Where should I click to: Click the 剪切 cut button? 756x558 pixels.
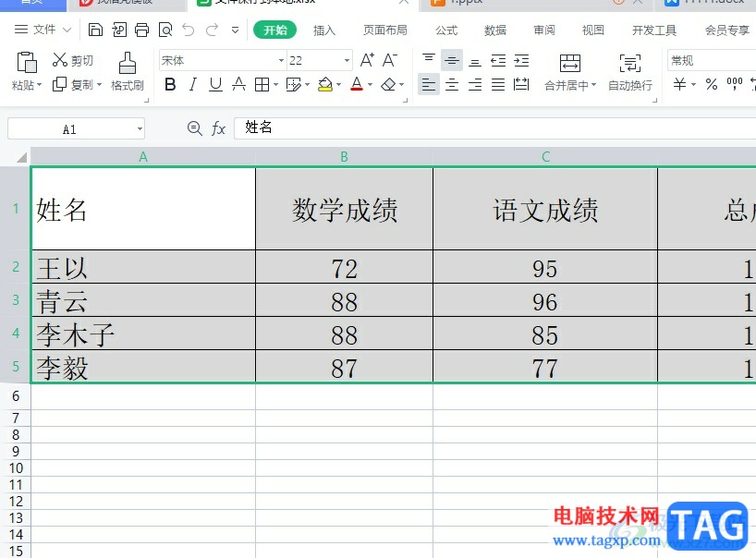click(73, 60)
